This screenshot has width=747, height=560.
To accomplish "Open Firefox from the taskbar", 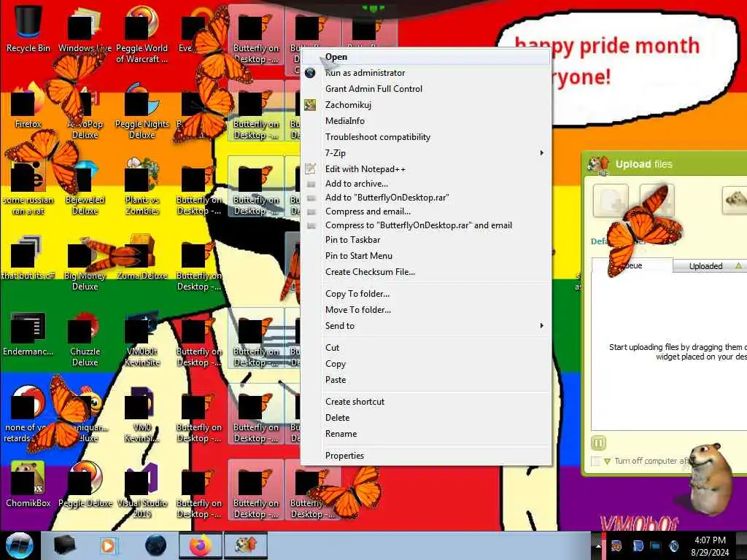I will [201, 545].
